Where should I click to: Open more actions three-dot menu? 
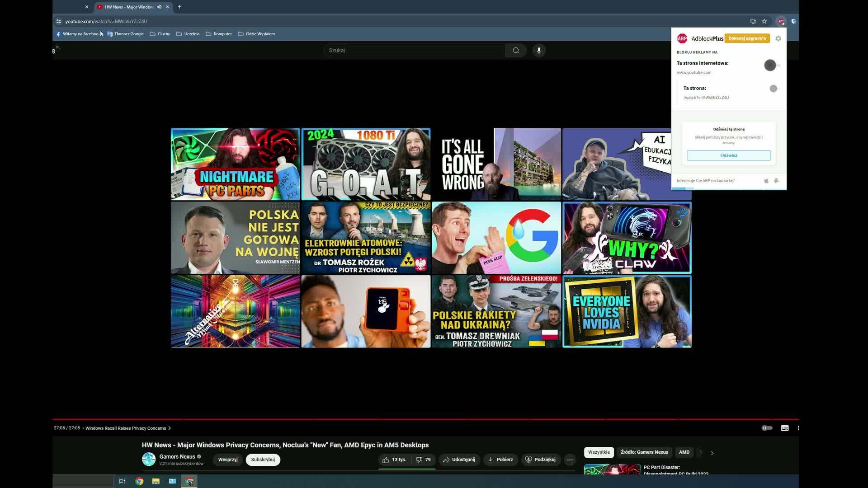pyautogui.click(x=570, y=460)
